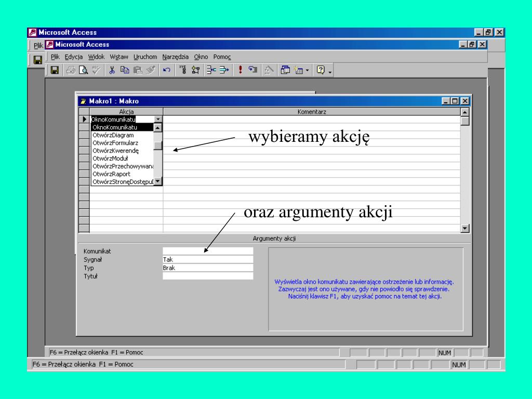Viewport: 532px width, 399px height.
Task: Open the Plik menu of the outer Access window
Action: (38, 46)
